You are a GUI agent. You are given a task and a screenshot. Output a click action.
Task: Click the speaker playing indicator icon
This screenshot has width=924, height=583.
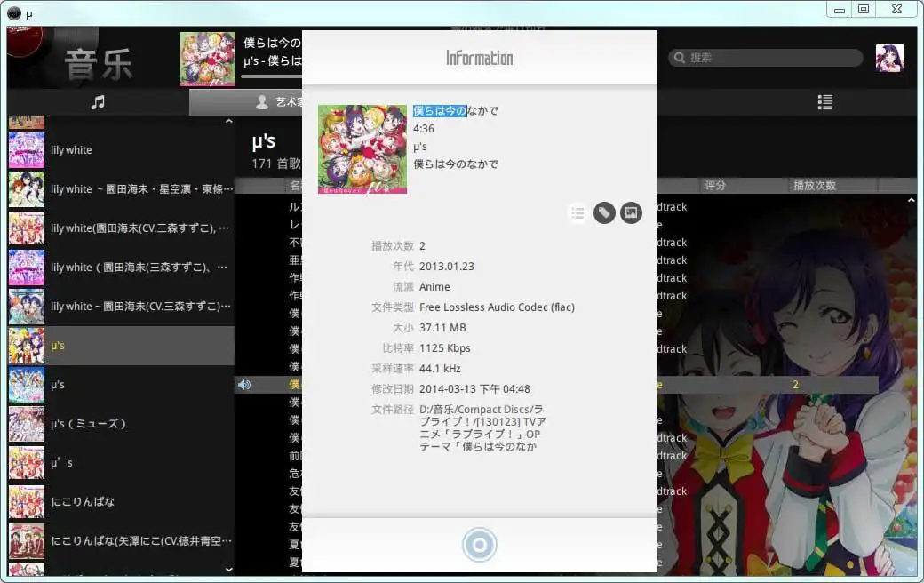244,384
